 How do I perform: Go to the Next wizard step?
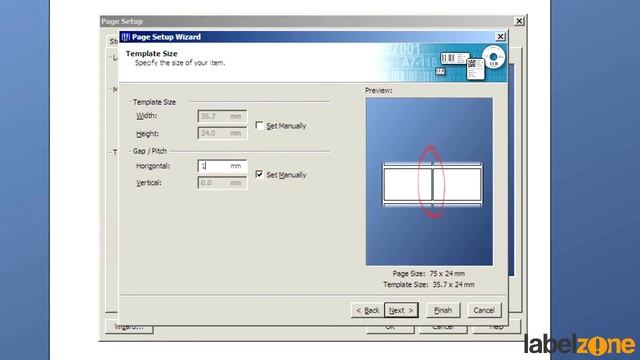[x=401, y=310]
